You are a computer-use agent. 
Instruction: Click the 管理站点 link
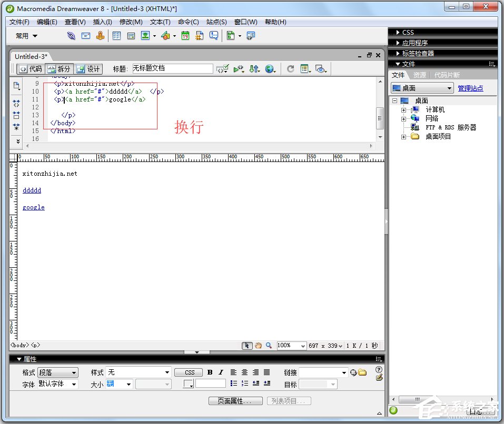[x=470, y=87]
